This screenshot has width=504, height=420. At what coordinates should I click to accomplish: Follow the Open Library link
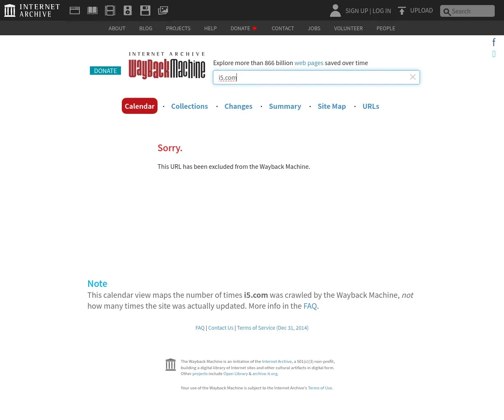click(236, 374)
